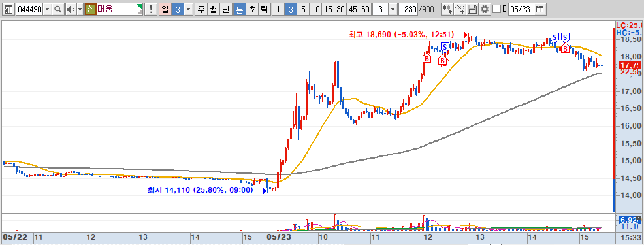Select the 월 monthly period toggle
Screen dimensions: 644x245
pyautogui.click(x=213, y=9)
